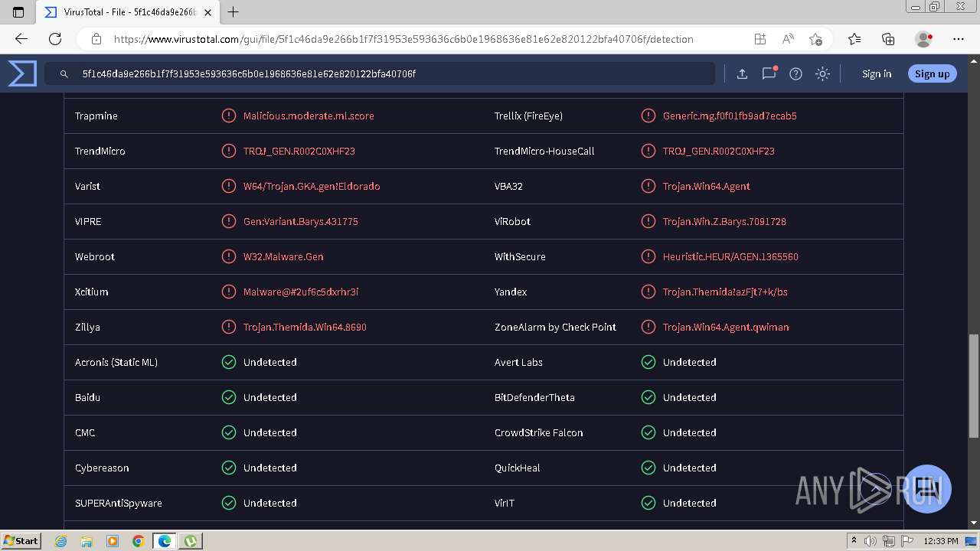Screen dimensions: 980x551
Task: Click the Trellix (FireEye) warning icon
Action: coord(648,116)
